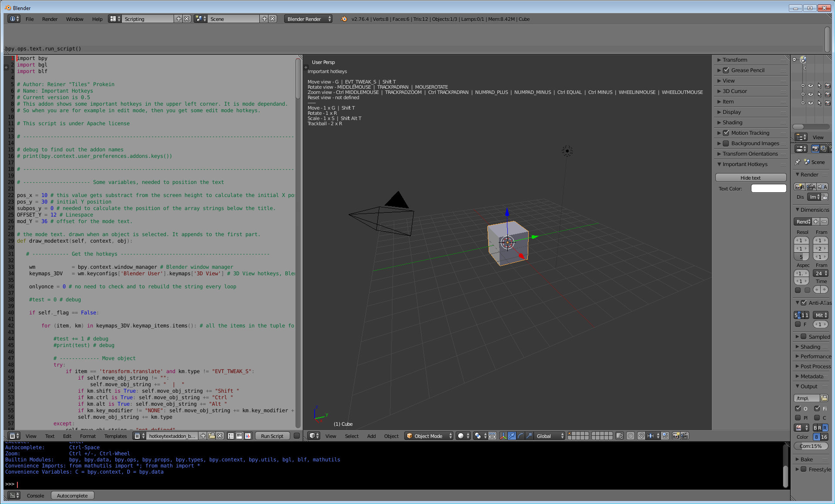Viewport: 835px width, 504px height.
Task: Open the Blender Render engine dropdown
Action: (308, 19)
